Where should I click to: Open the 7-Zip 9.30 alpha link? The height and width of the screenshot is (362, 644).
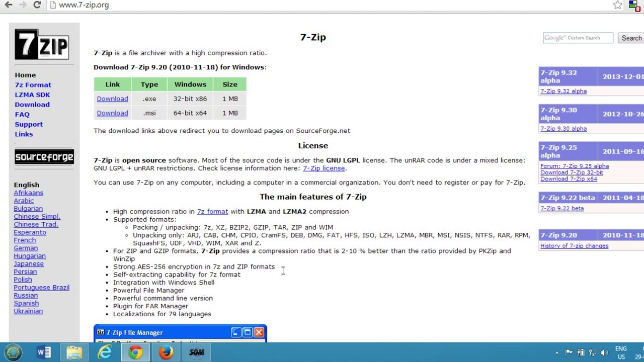pyautogui.click(x=563, y=129)
